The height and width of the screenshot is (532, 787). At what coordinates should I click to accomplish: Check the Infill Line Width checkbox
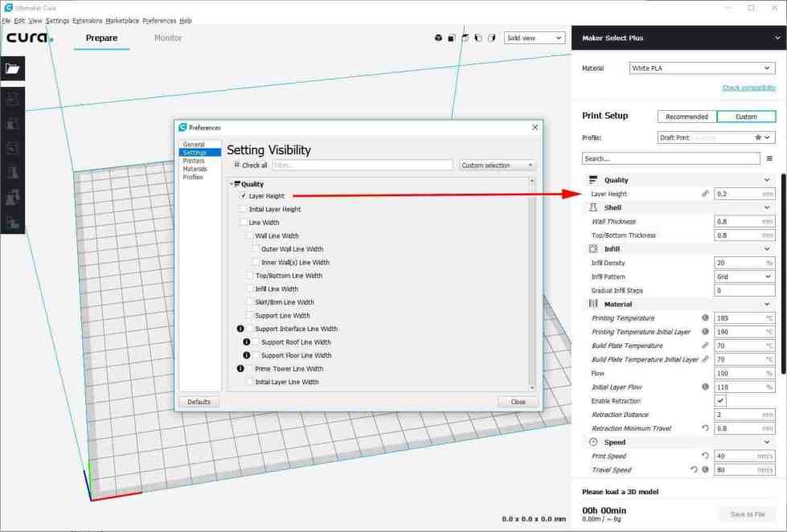pyautogui.click(x=249, y=289)
